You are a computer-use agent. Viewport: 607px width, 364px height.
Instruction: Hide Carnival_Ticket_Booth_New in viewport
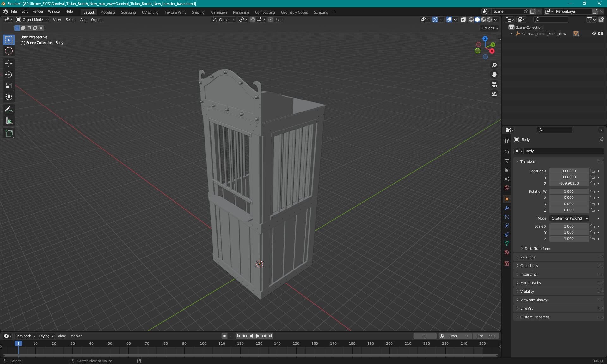pyautogui.click(x=594, y=33)
